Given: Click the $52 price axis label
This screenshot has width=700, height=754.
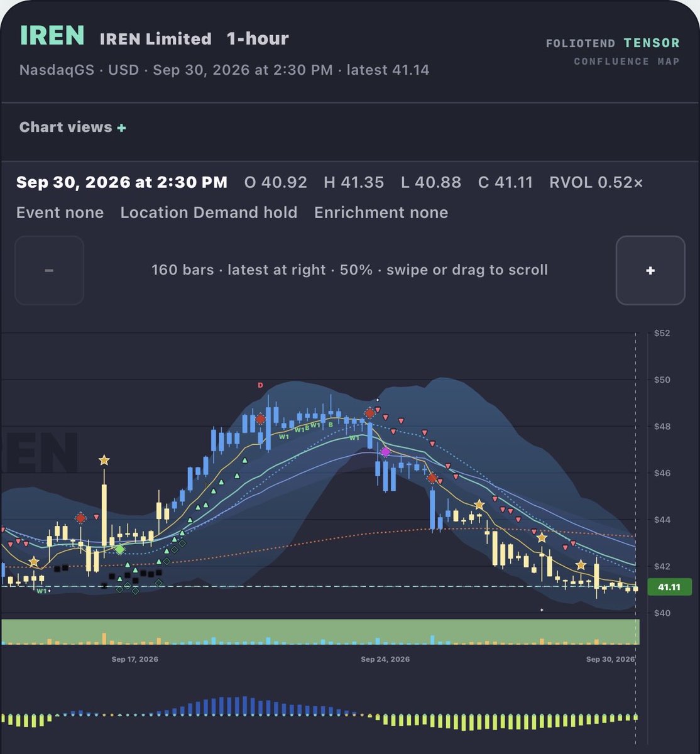Looking at the screenshot, I should (x=662, y=333).
